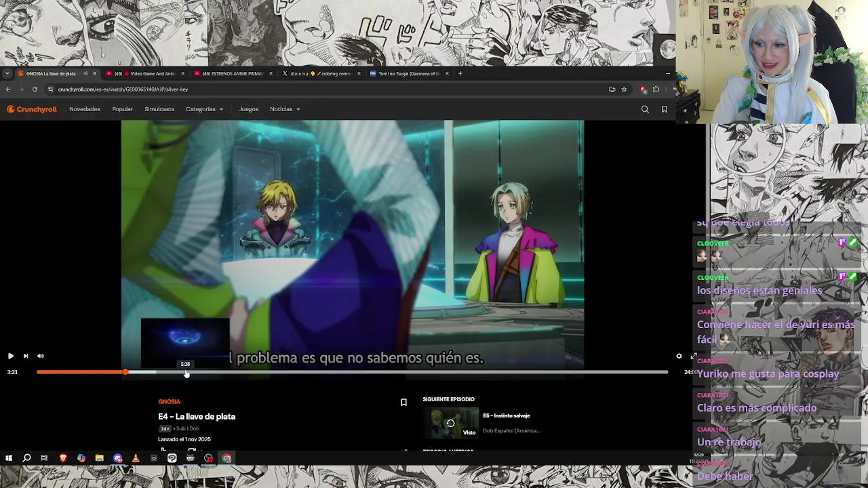Skip to the next episode

click(26, 356)
